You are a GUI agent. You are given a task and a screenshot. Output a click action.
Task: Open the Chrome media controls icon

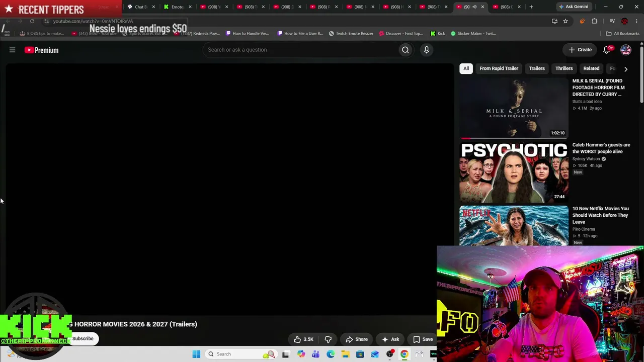coord(612,21)
